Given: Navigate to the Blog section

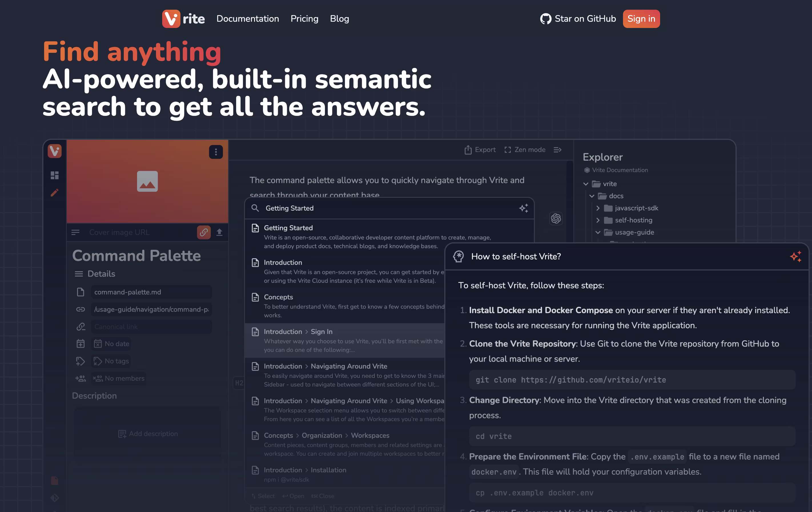Looking at the screenshot, I should pos(339,19).
